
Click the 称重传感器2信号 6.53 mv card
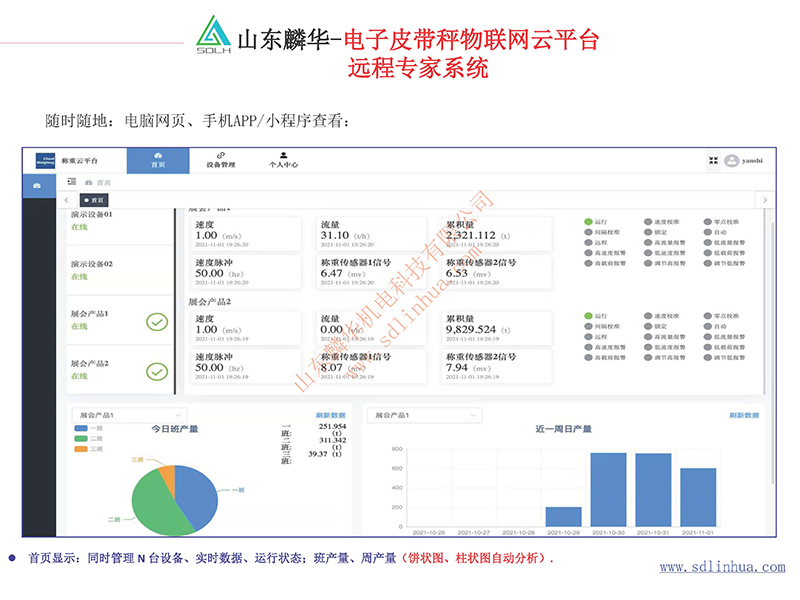(496, 272)
